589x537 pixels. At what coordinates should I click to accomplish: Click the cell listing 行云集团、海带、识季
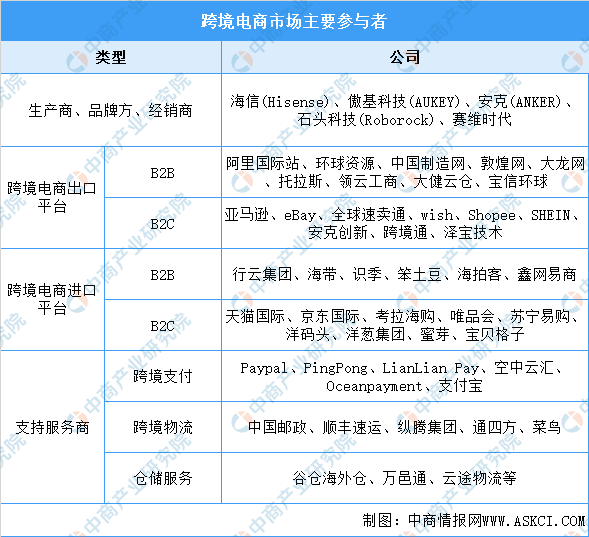coord(405,275)
